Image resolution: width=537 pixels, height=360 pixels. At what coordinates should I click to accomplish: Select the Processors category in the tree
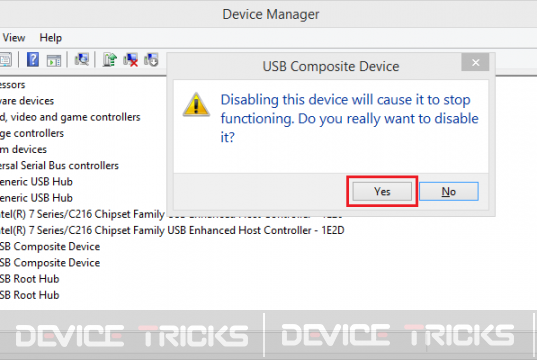[x=12, y=85]
